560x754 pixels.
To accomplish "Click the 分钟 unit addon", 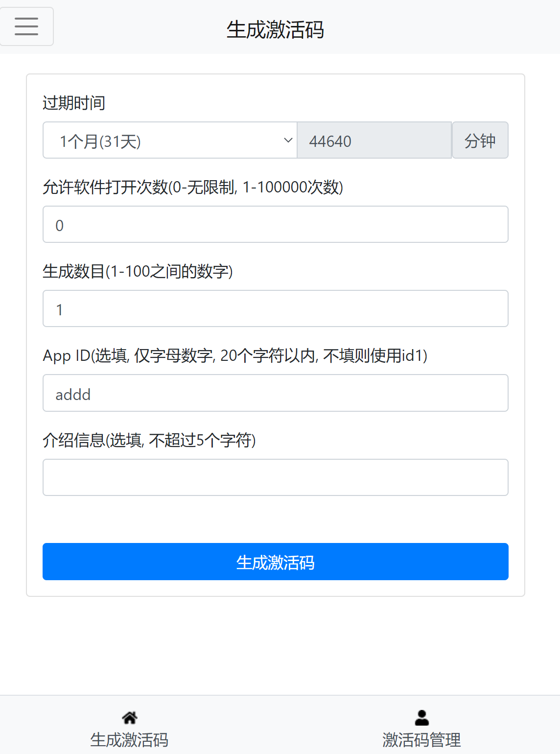I will (x=480, y=141).
